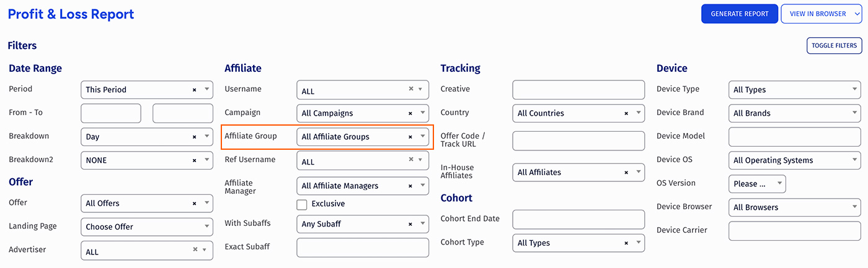Expand the View in Browser chevron
868x268 pixels.
(x=857, y=14)
